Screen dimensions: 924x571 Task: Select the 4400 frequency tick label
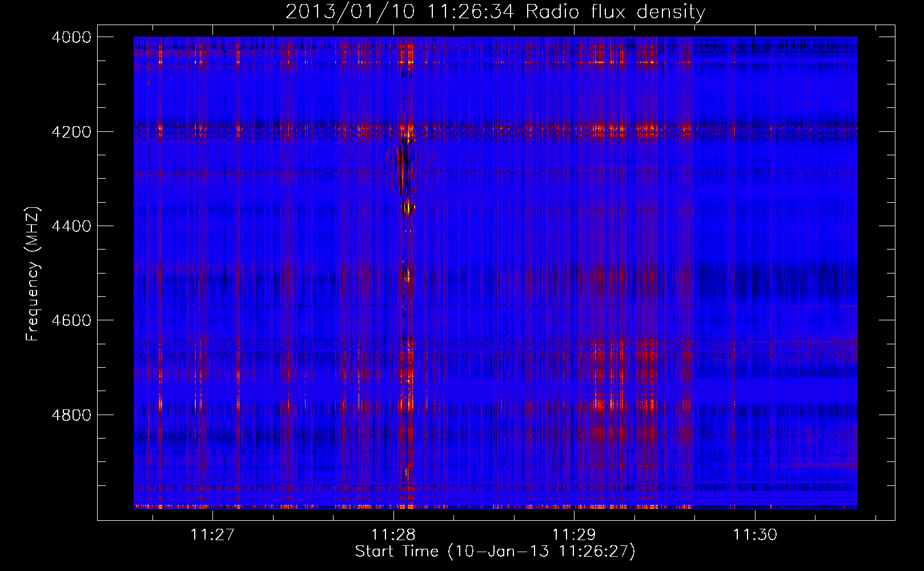[71, 226]
